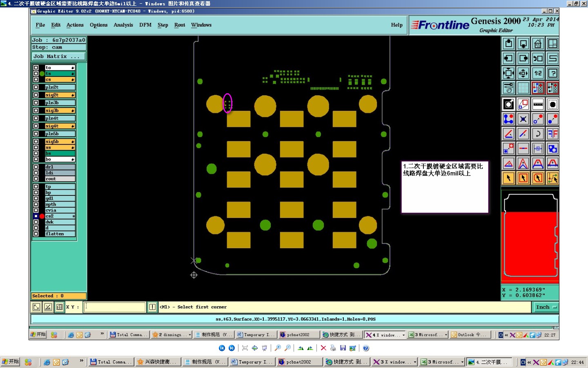Click the exclamation button beside XY field
This screenshot has height=368, width=588.
(152, 307)
